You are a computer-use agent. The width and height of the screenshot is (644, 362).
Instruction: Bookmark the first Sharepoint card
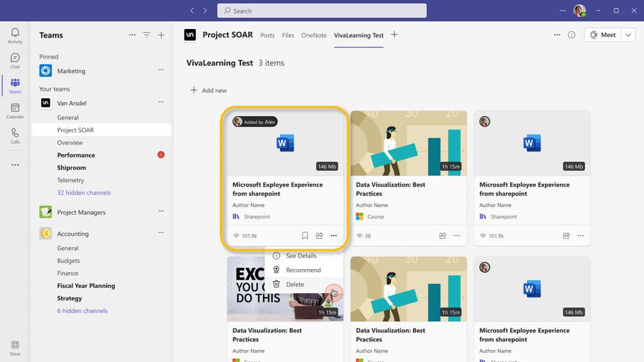305,236
